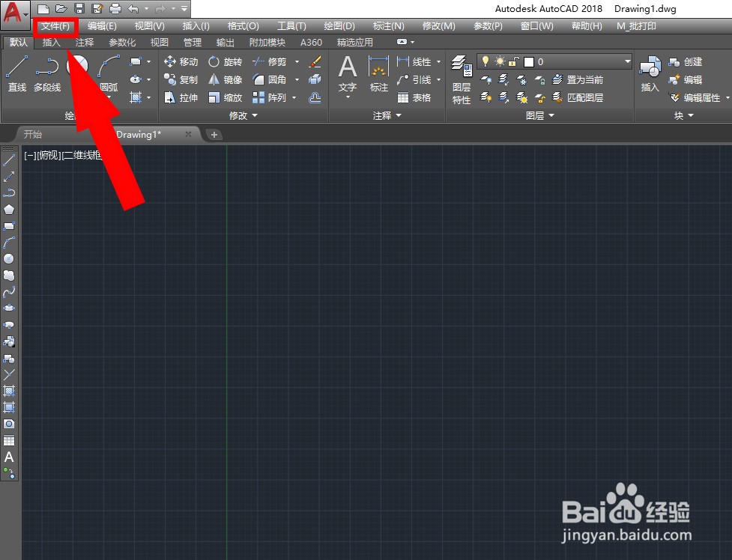Click the 镜像 mirror button
The height and width of the screenshot is (560, 732).
[226, 80]
